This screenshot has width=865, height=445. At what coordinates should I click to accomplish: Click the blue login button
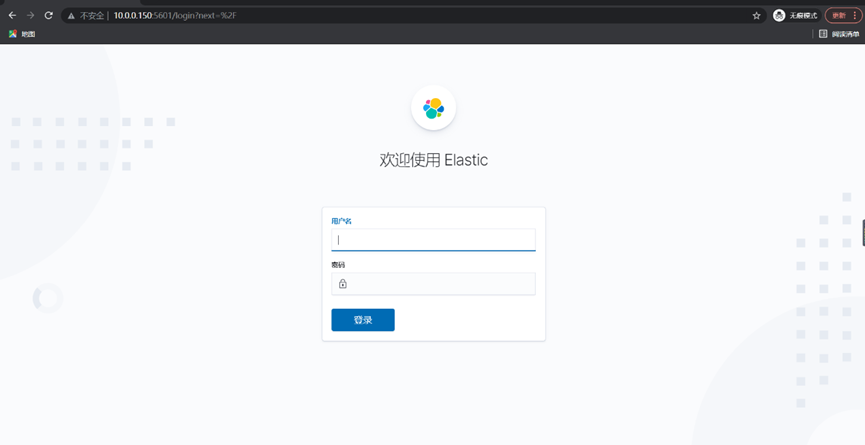tap(363, 320)
